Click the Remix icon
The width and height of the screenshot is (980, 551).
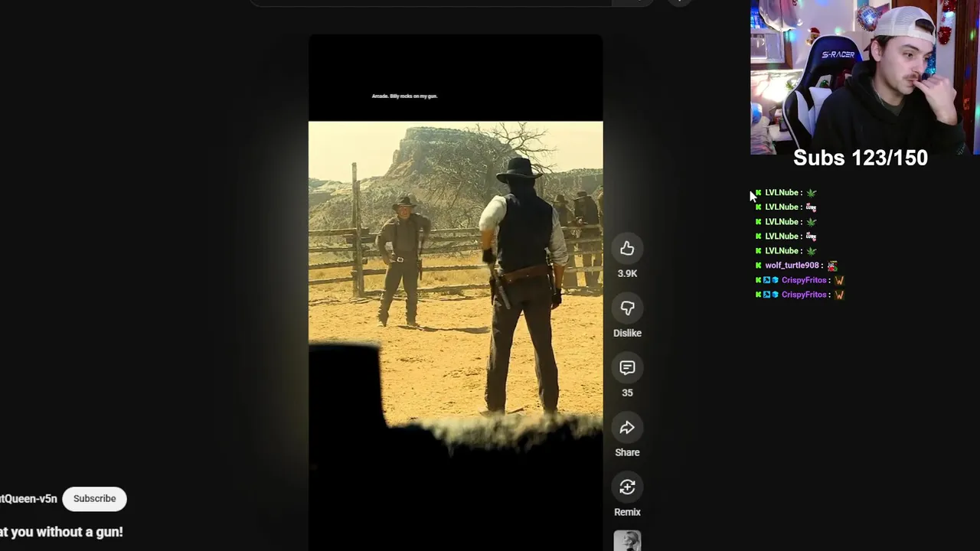[x=627, y=487]
